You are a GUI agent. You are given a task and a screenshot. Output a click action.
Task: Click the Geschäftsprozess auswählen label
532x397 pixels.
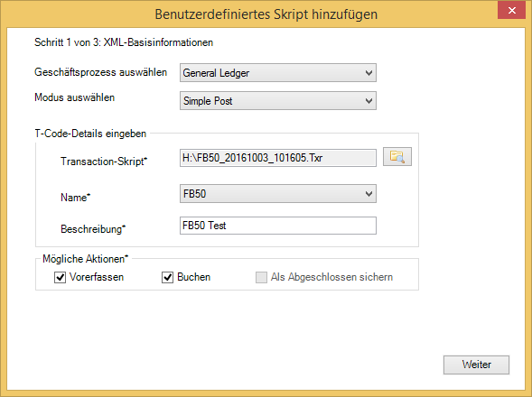101,72
